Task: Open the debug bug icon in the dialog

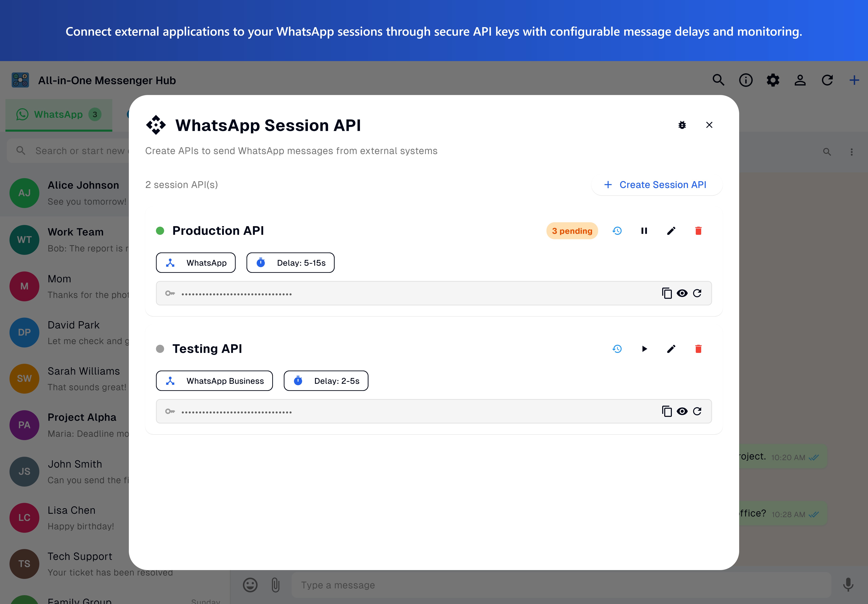Action: point(682,125)
